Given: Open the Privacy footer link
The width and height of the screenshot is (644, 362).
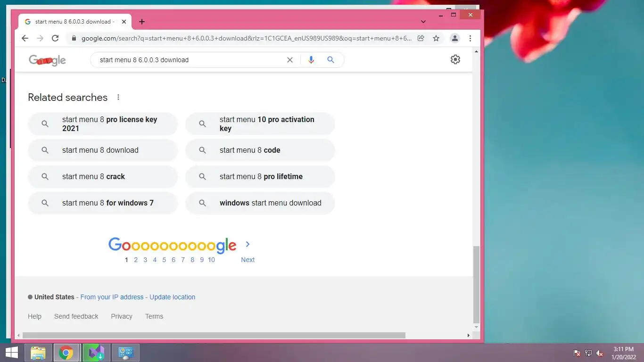Looking at the screenshot, I should [122, 316].
